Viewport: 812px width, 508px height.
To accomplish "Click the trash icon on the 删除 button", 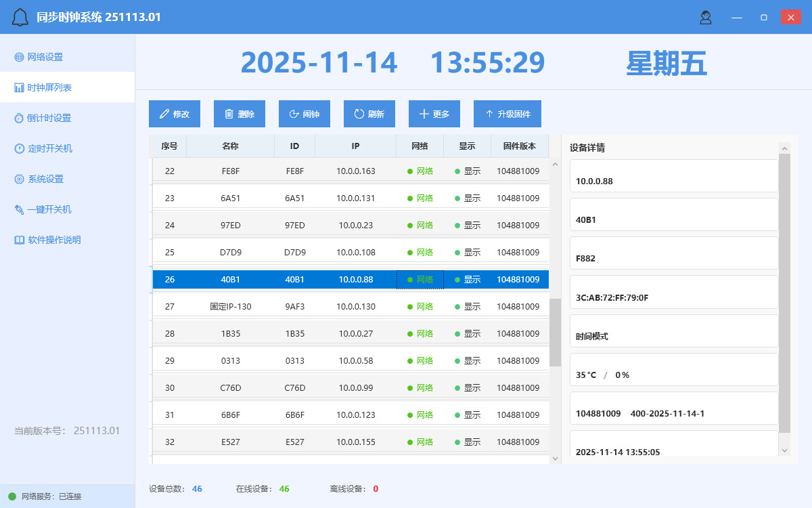I will [x=228, y=113].
